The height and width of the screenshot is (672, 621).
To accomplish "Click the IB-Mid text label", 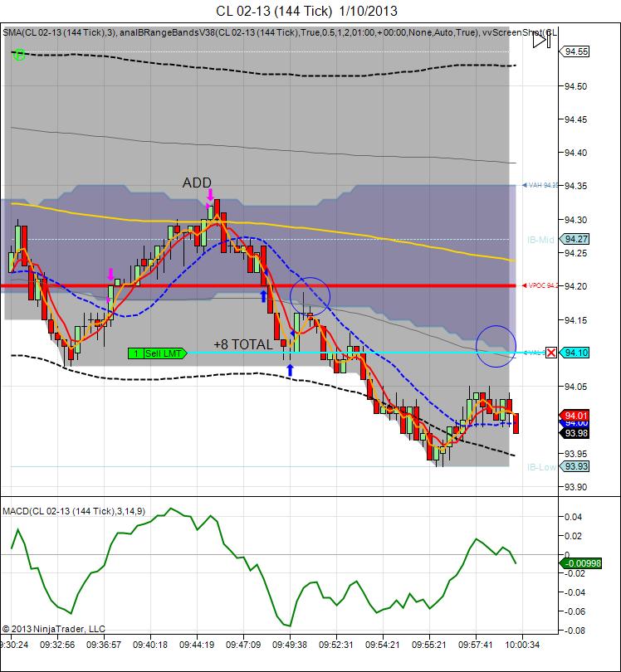I will pyautogui.click(x=540, y=240).
